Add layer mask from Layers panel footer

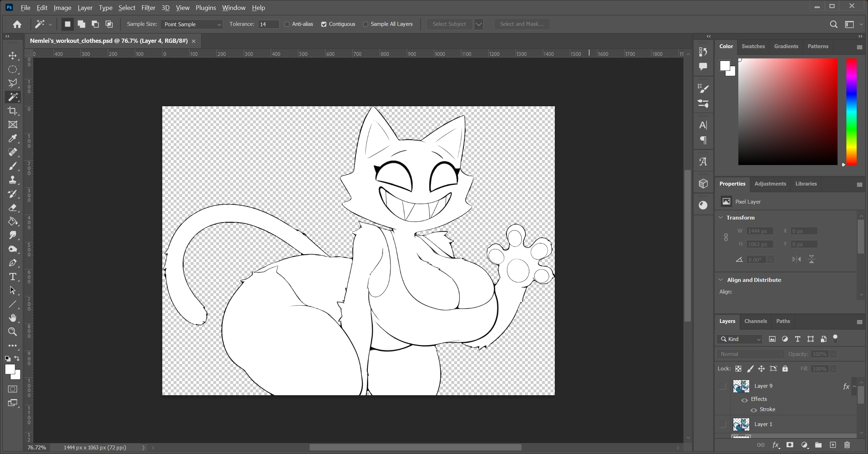point(790,445)
